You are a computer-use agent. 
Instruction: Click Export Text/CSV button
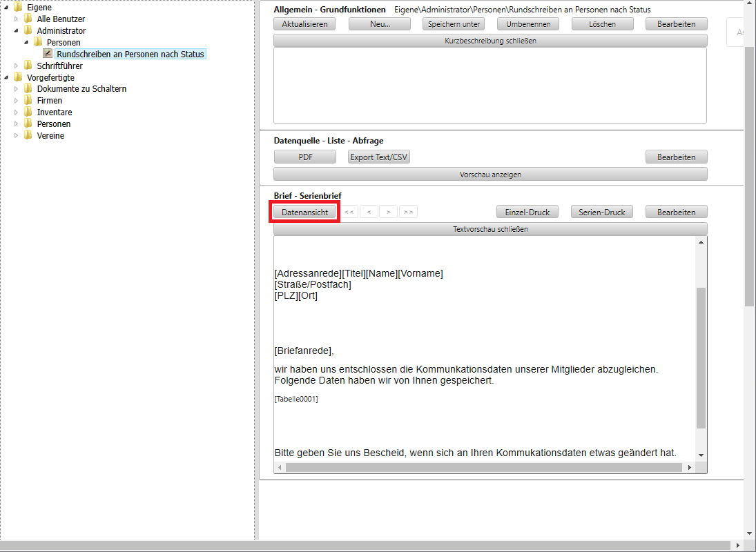tap(379, 157)
